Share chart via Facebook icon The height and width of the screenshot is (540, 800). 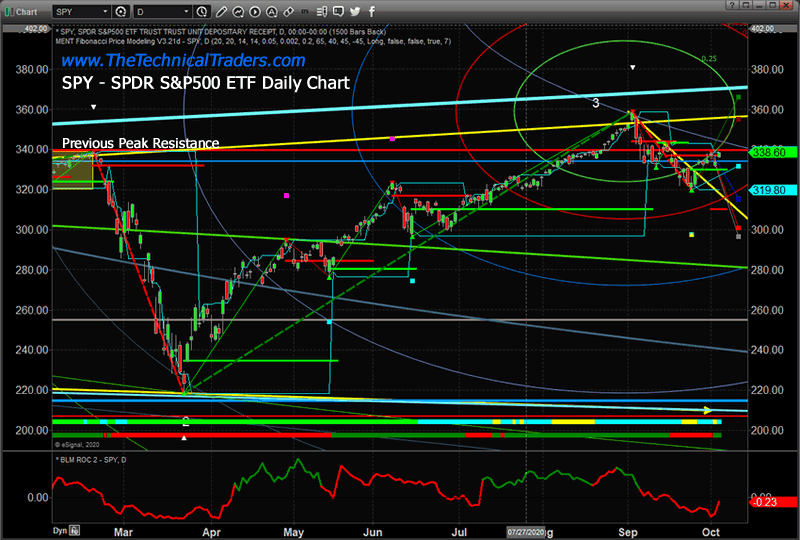(x=371, y=11)
